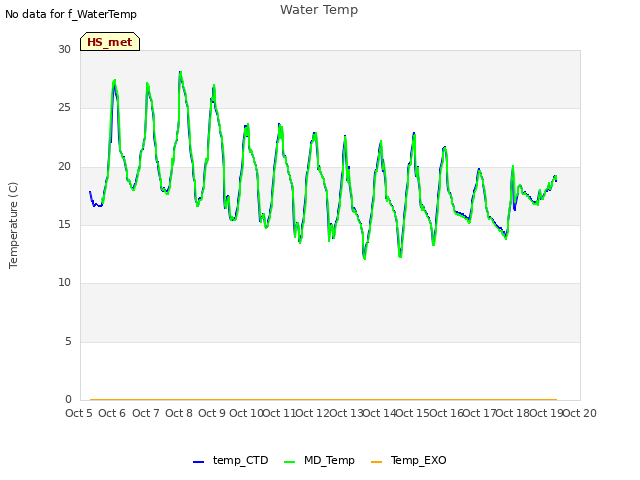Toggle the Temp_EXO legend entry
Image resolution: width=640 pixels, height=480 pixels.
coord(409,460)
